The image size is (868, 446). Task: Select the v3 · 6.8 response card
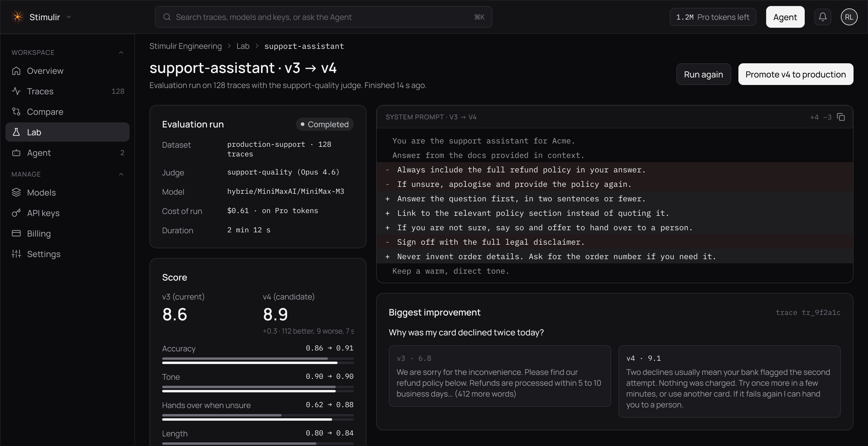click(500, 376)
